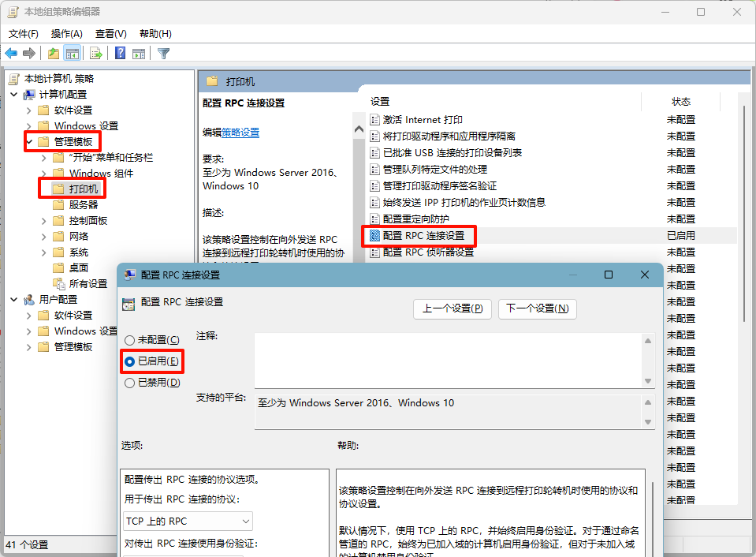Sort list by the 状态 column header
The width and height of the screenshot is (756, 557).
[681, 102]
